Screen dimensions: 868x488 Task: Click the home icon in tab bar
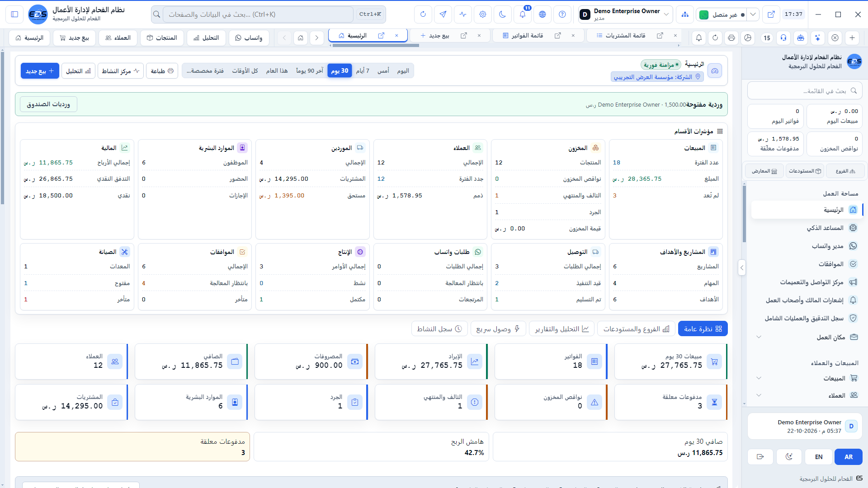301,38
